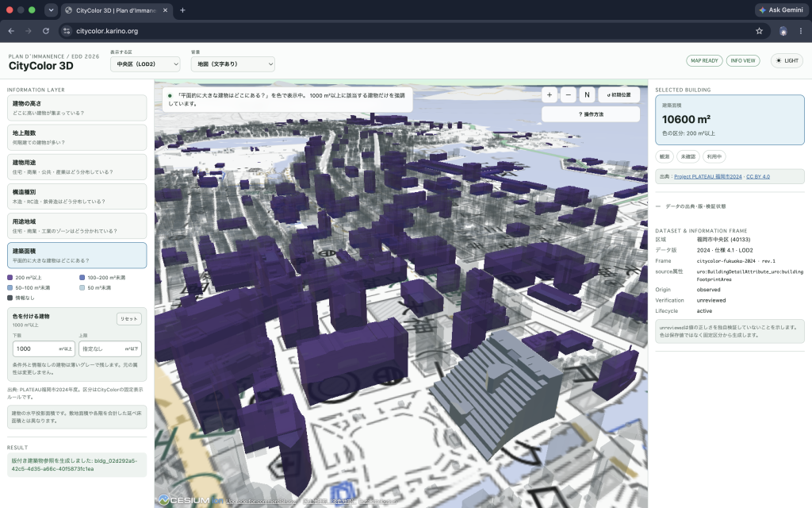Open the tab search dropdown chevron
This screenshot has width=812, height=508.
(x=51, y=10)
